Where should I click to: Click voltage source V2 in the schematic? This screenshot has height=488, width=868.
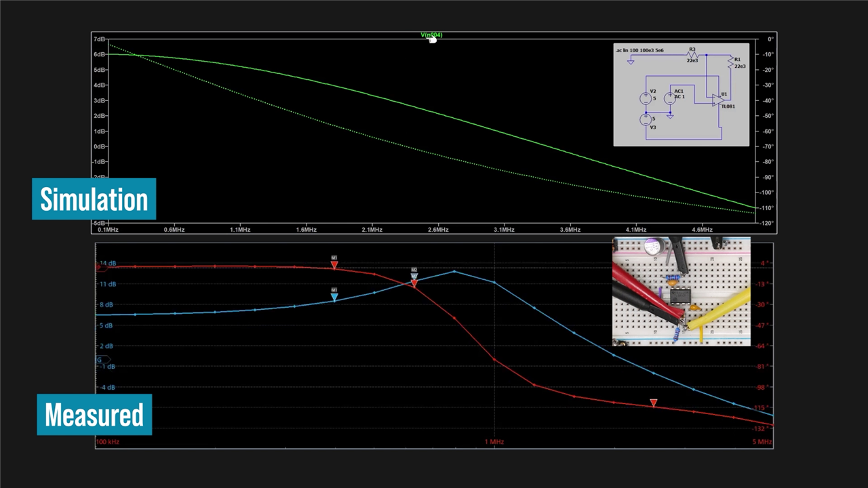point(645,98)
